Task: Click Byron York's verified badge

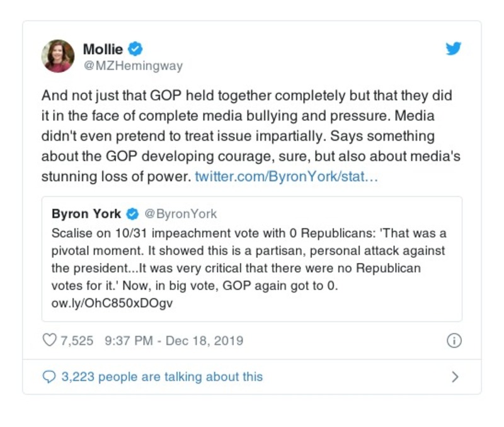Action: (133, 214)
